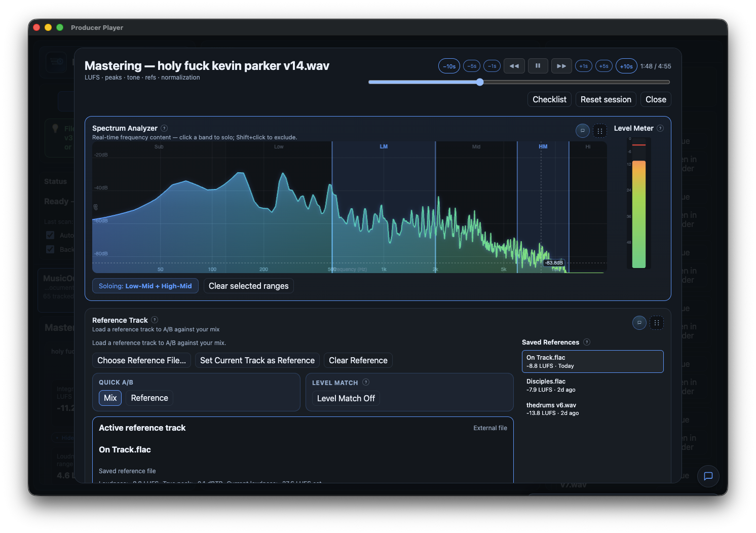Solo the Sub frequency band

click(159, 147)
